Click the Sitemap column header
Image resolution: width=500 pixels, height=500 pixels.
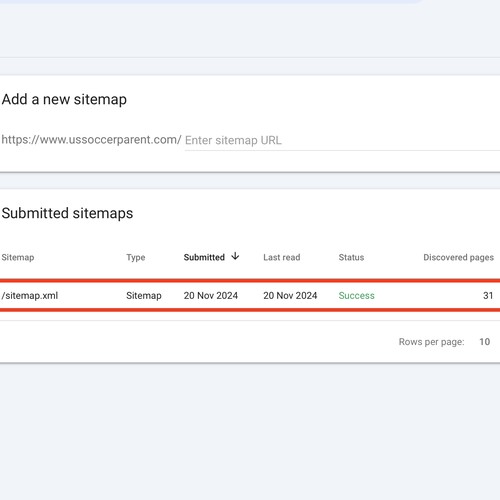tap(18, 257)
